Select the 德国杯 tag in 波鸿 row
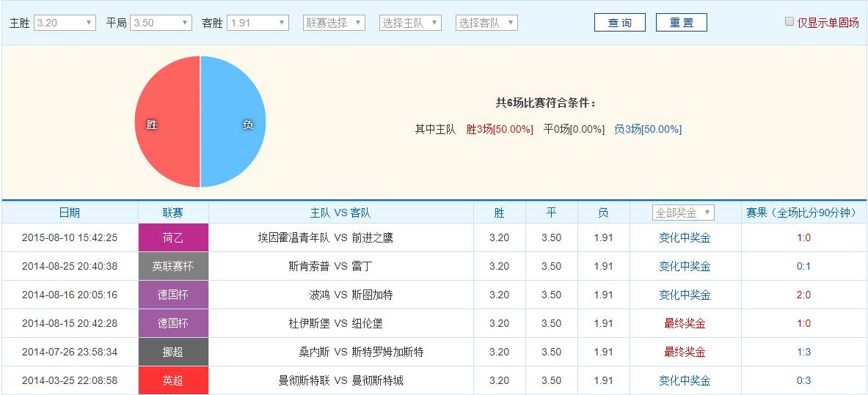This screenshot has height=395, width=868. [173, 295]
